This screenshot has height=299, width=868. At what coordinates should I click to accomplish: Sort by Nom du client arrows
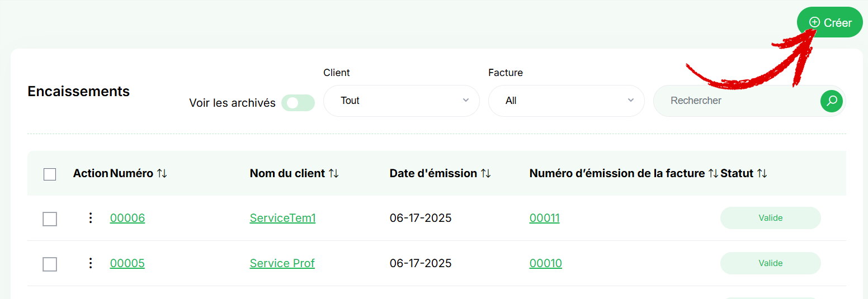333,173
